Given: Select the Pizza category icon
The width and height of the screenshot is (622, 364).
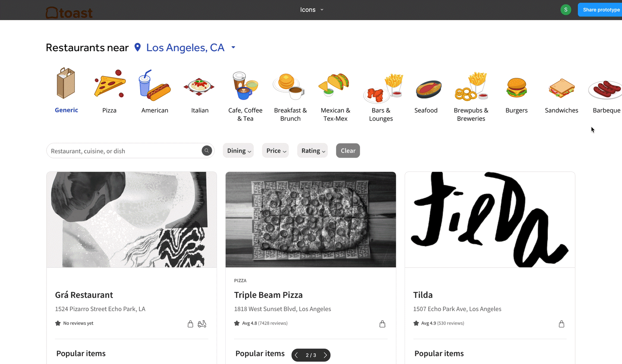Looking at the screenshot, I should coord(110,84).
